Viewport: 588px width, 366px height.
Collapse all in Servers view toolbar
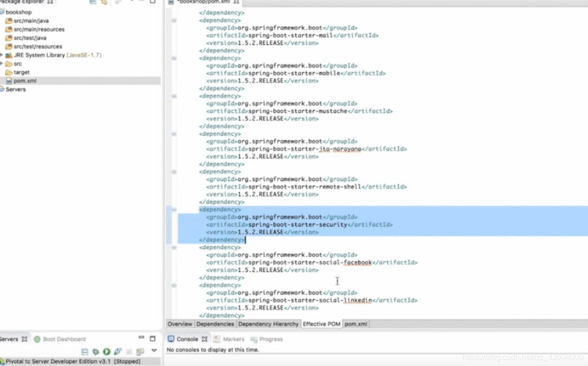(x=85, y=352)
